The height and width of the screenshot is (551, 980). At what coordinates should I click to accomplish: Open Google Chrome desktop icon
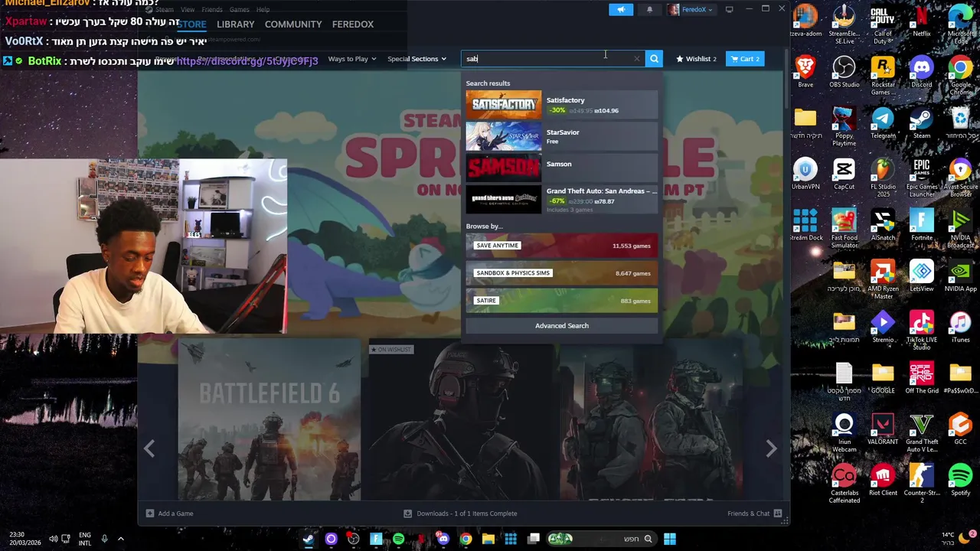click(x=961, y=75)
